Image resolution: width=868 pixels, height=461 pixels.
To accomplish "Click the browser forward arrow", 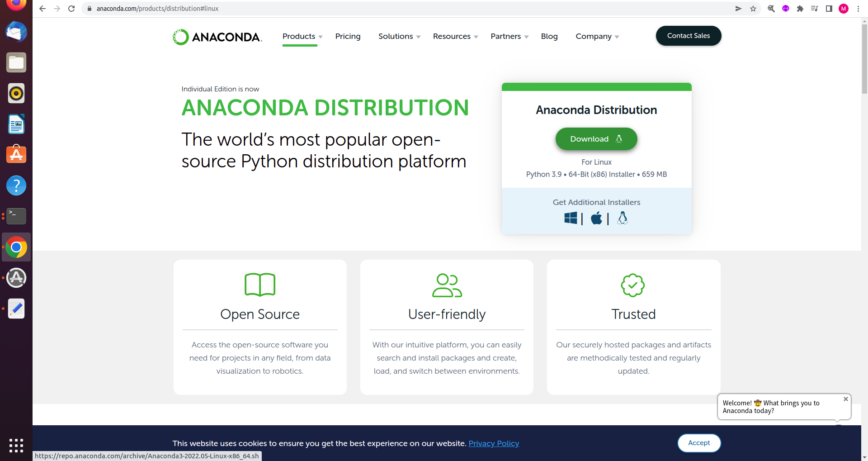I will click(x=57, y=9).
